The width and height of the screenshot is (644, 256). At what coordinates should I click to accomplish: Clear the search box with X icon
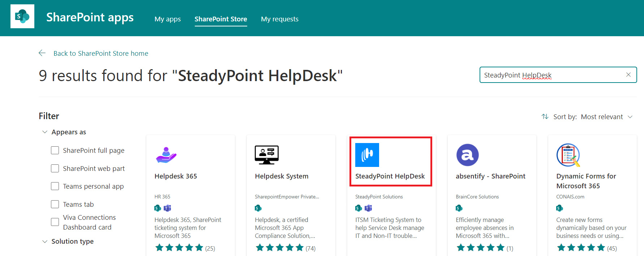pos(628,75)
